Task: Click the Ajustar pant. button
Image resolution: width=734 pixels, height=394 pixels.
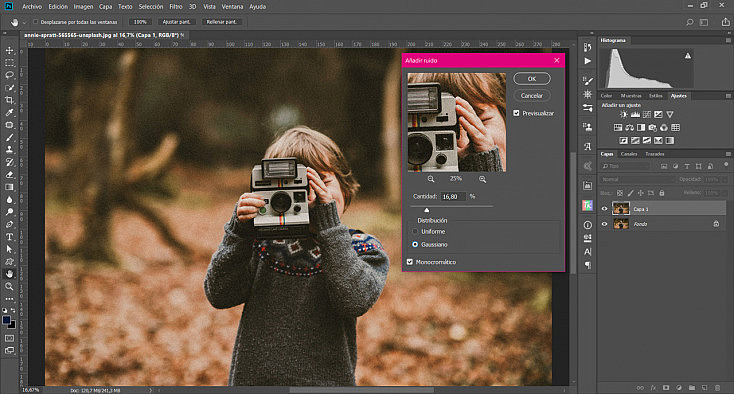Action: [176, 22]
